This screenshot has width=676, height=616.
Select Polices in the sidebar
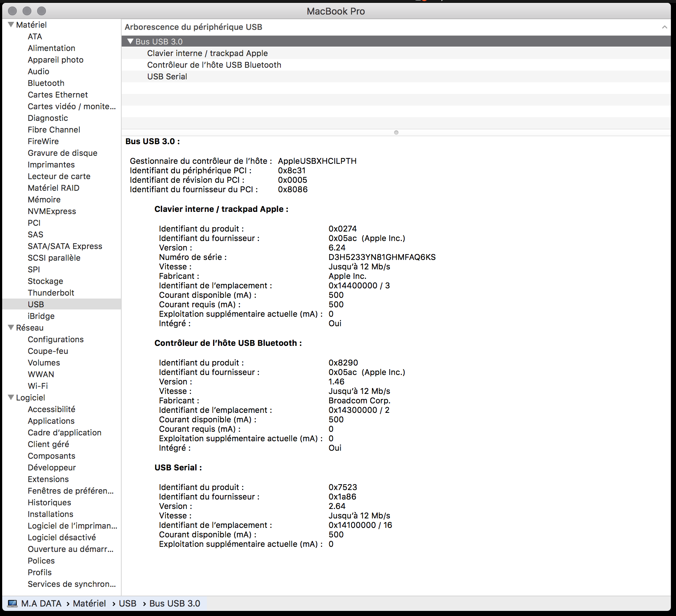point(41,561)
